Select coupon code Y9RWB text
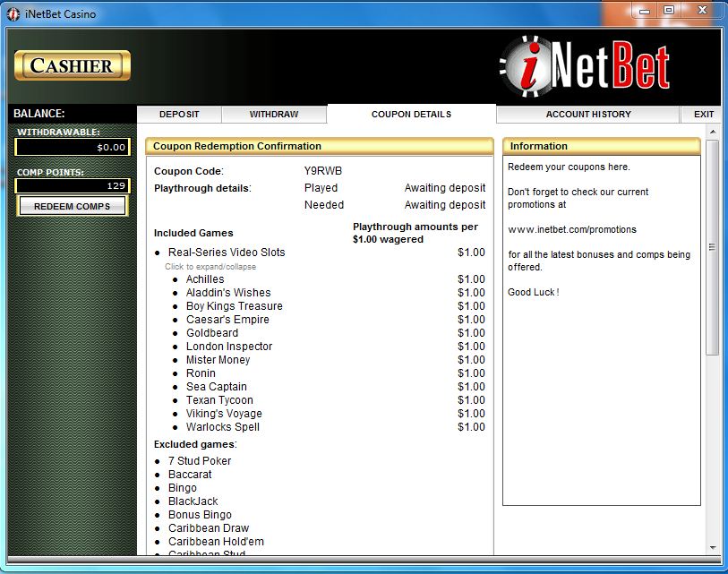Image resolution: width=728 pixels, height=574 pixels. (323, 171)
